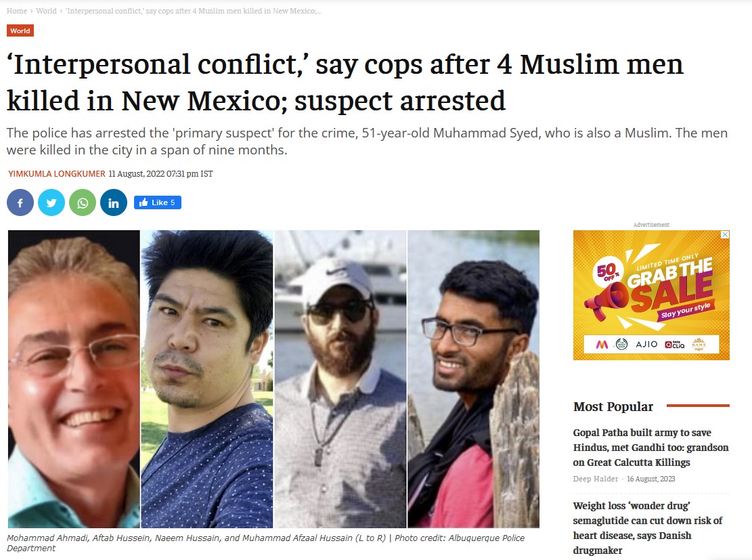Image resolution: width=752 pixels, height=560 pixels.
Task: Open author Yimkumla Longkumer's page
Action: click(57, 174)
